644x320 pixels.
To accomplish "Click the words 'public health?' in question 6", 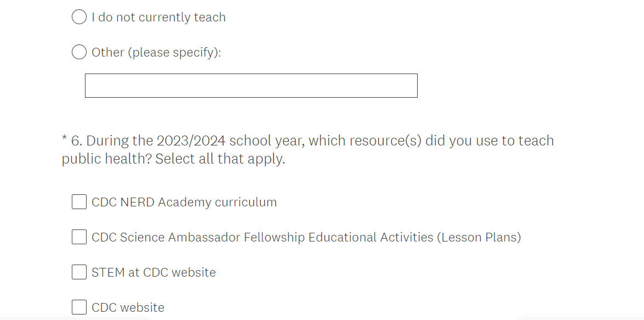I will tap(106, 160).
